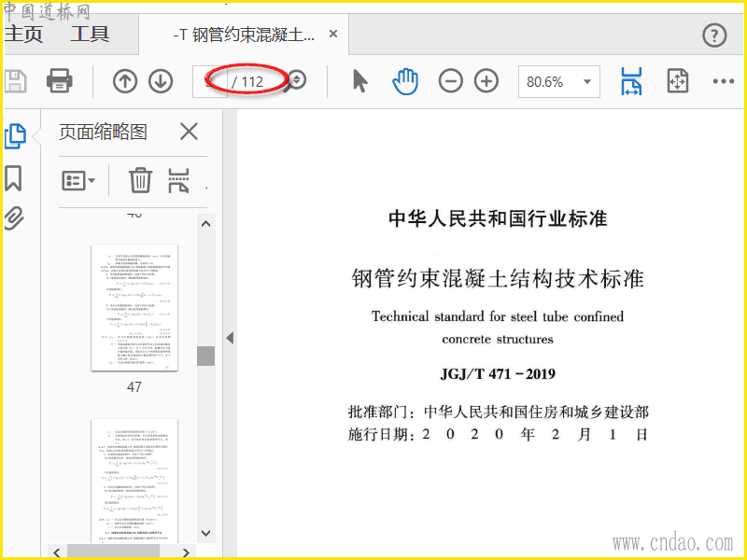The height and width of the screenshot is (560, 747).
Task: Click the 施行日期 line of text
Action: click(499, 434)
